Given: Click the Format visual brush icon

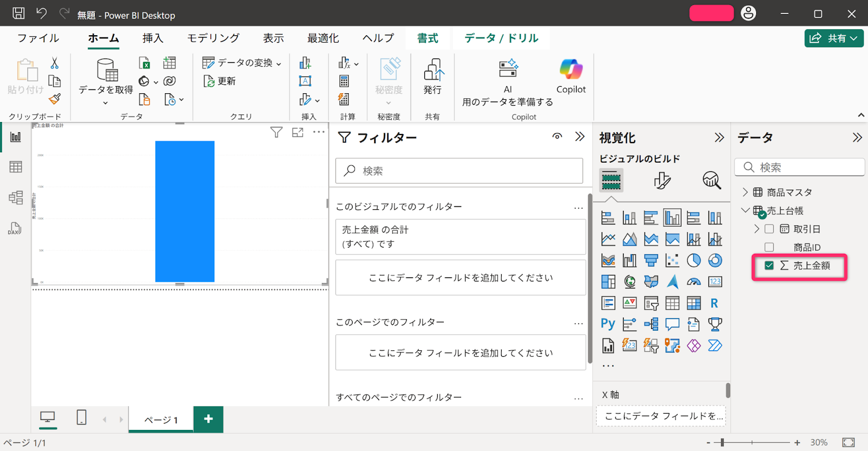Looking at the screenshot, I should [x=662, y=180].
